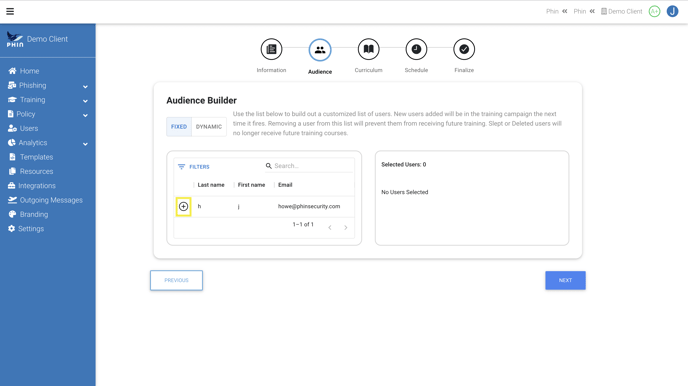The width and height of the screenshot is (688, 386).
Task: Click Demo Client in top header
Action: pos(621,11)
